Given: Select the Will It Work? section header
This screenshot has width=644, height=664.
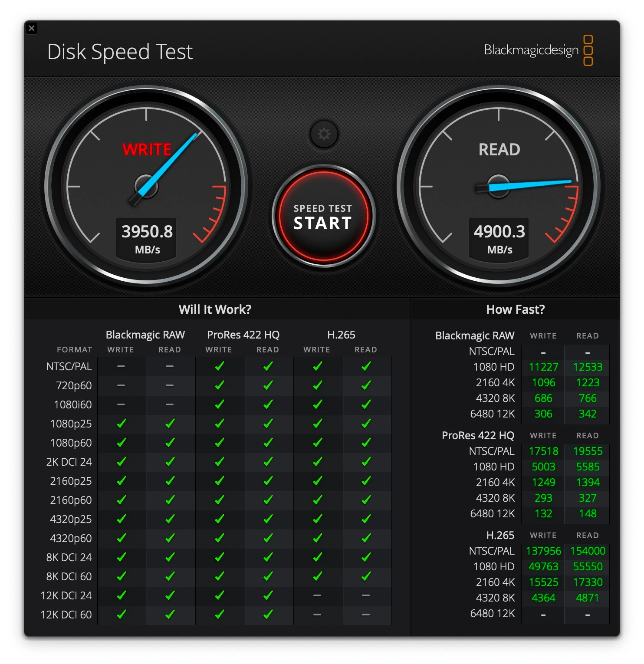Looking at the screenshot, I should click(x=216, y=309).
